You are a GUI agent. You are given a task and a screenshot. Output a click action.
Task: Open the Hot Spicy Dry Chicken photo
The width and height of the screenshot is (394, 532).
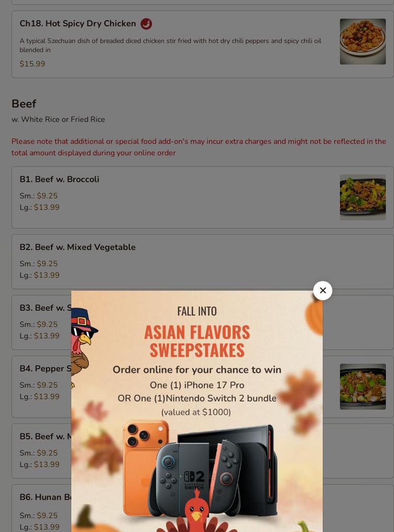(x=363, y=42)
